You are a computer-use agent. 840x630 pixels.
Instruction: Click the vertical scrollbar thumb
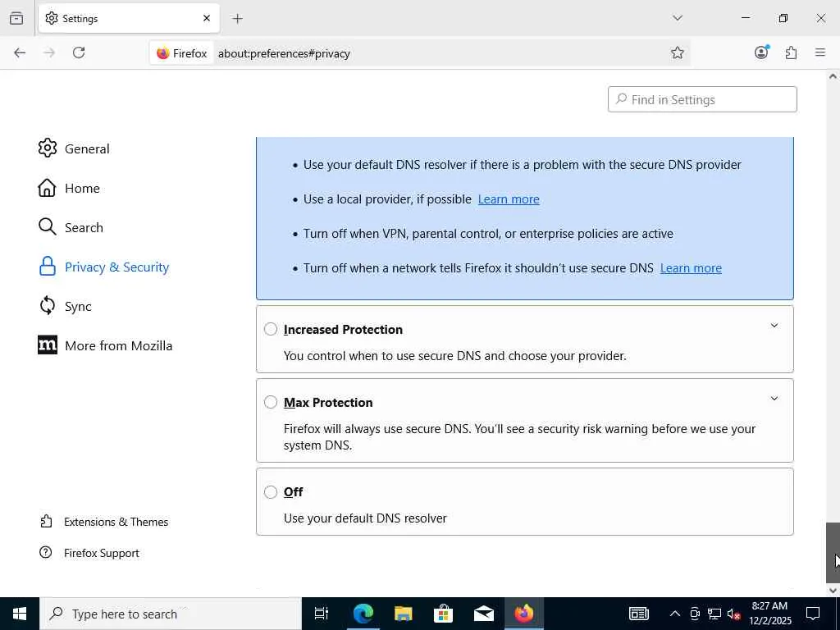point(833,552)
